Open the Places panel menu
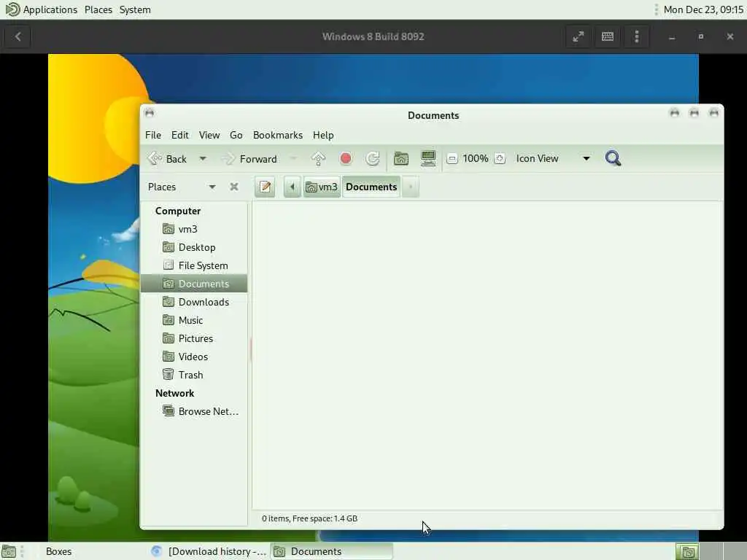The height and width of the screenshot is (560, 747). 98,9
